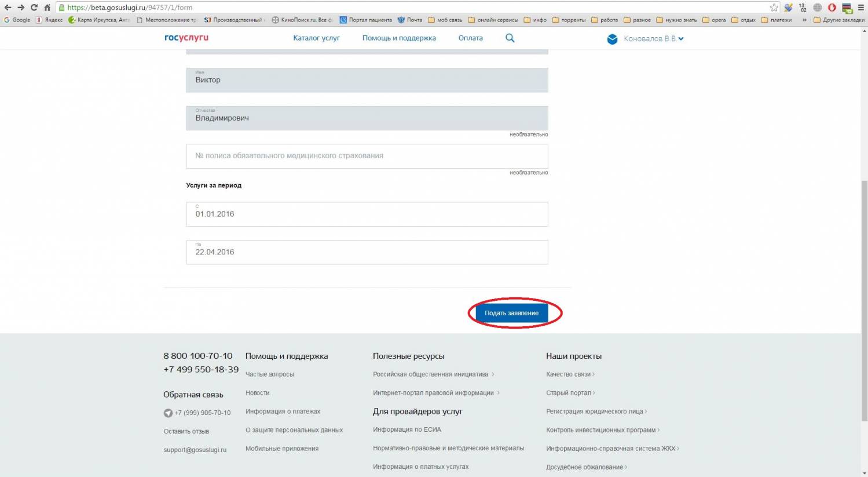Click the Подать заявление button
Image resolution: width=868 pixels, height=477 pixels.
point(512,313)
